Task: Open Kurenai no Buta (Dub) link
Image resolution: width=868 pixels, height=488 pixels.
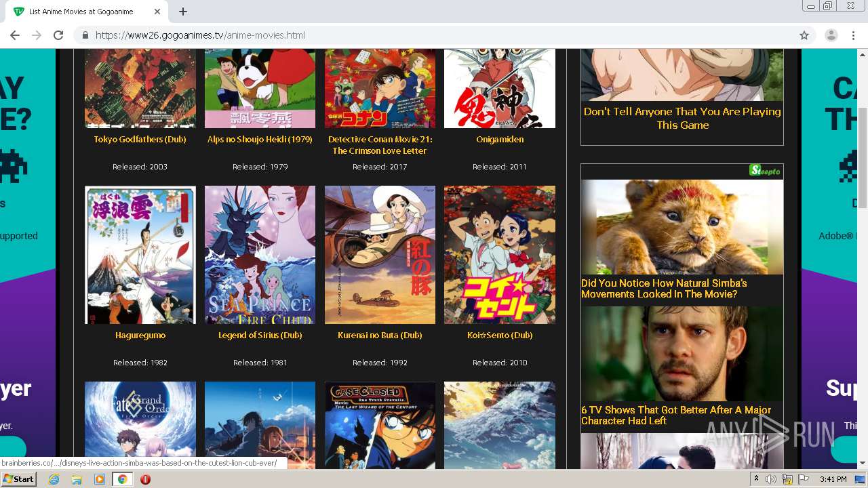Action: pyautogui.click(x=380, y=335)
